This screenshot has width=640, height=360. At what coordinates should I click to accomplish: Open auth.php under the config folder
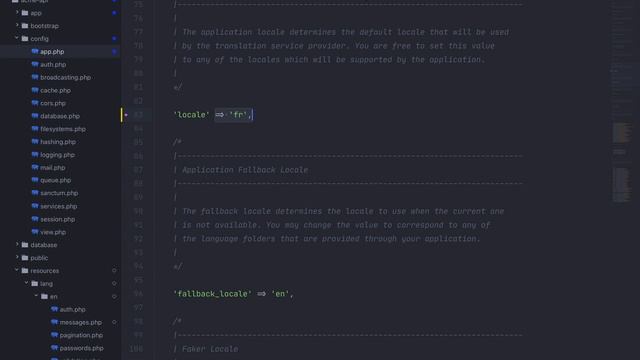(x=53, y=64)
